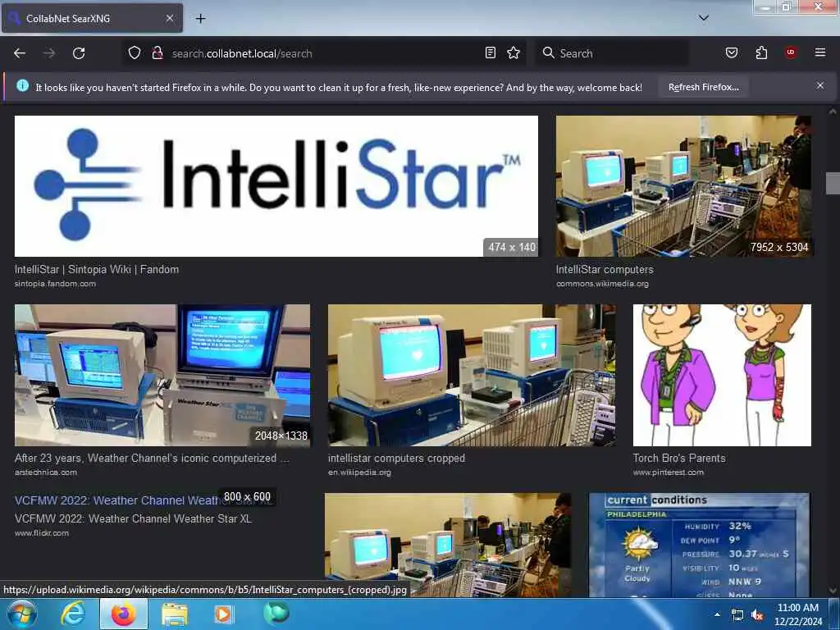The width and height of the screenshot is (840, 630).
Task: Open a new tab with plus button
Action: [x=200, y=18]
